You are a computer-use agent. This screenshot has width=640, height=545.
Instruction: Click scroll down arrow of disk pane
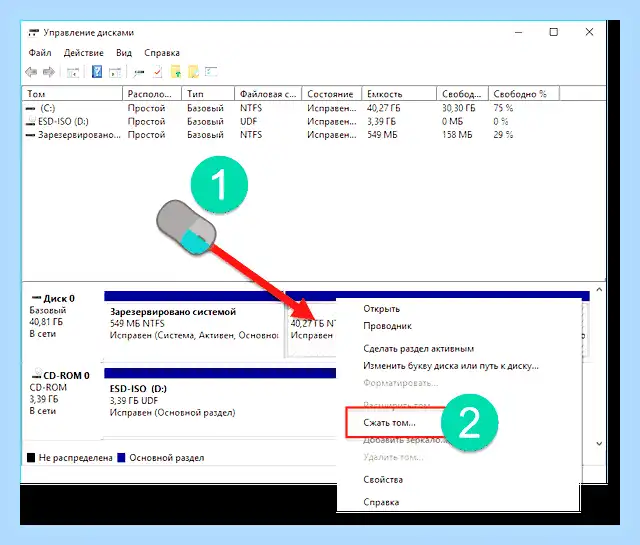pos(599,443)
